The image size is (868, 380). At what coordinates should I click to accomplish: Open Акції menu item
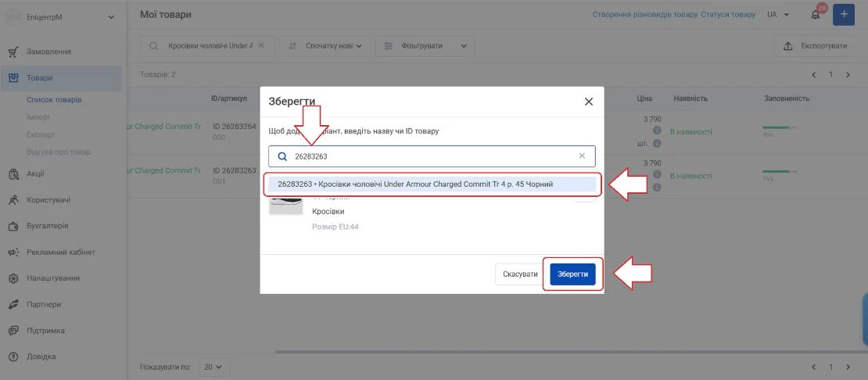[x=35, y=174]
